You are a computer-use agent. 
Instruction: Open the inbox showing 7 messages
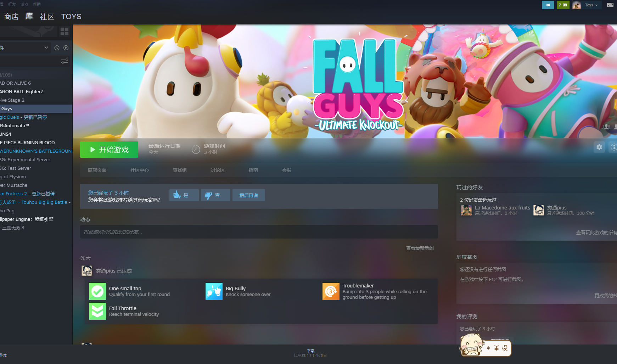563,5
